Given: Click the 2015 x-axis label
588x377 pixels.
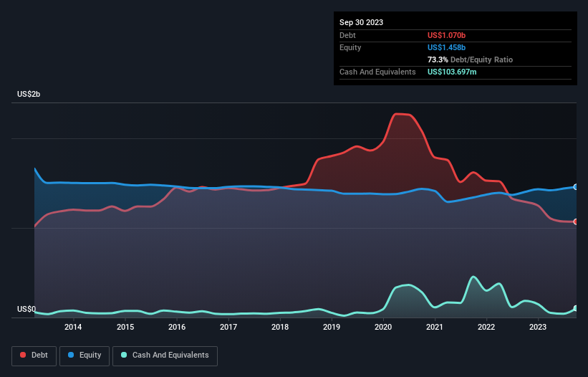Looking at the screenshot, I should (x=125, y=327).
